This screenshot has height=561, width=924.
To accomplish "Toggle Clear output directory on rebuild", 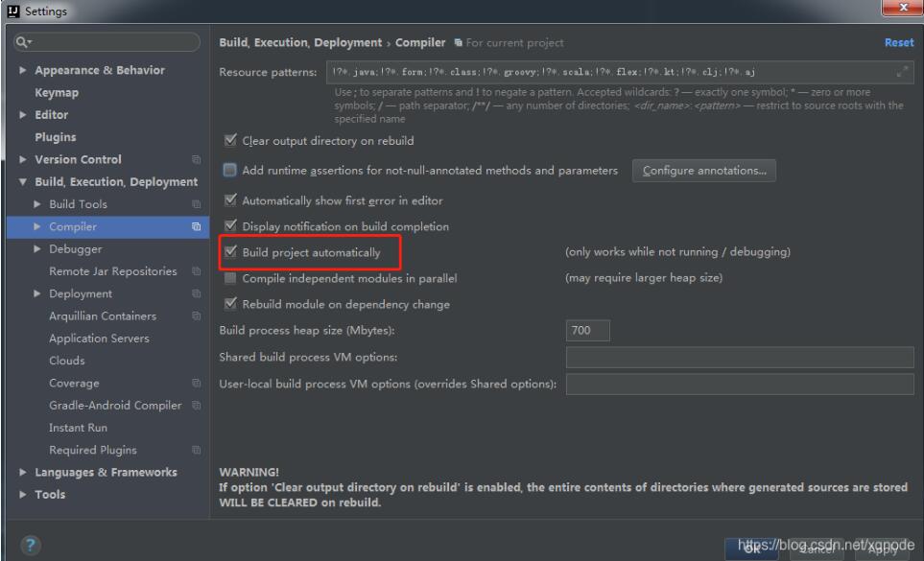I will (230, 140).
